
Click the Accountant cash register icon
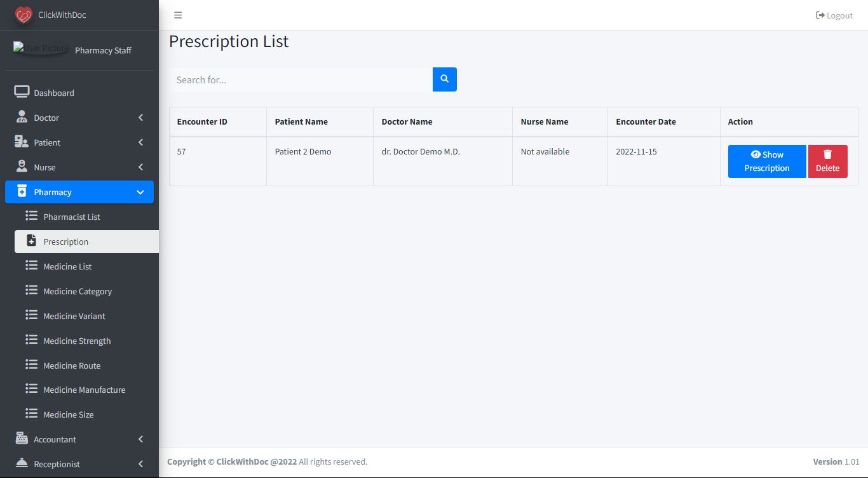click(x=22, y=439)
